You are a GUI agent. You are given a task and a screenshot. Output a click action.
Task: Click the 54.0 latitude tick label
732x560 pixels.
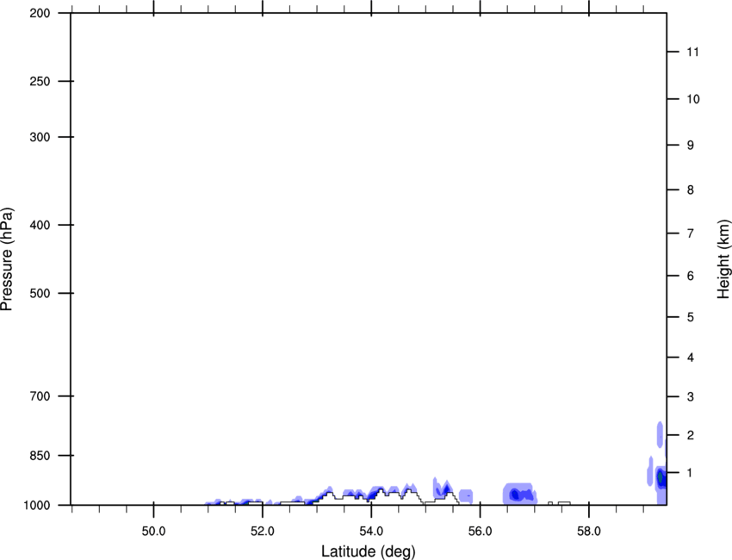[372, 532]
